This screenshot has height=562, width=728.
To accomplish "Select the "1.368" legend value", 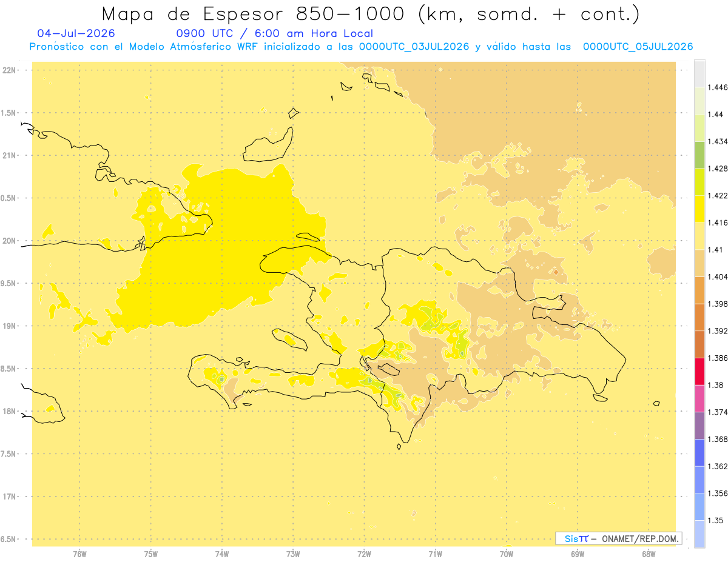I will coord(718,439).
